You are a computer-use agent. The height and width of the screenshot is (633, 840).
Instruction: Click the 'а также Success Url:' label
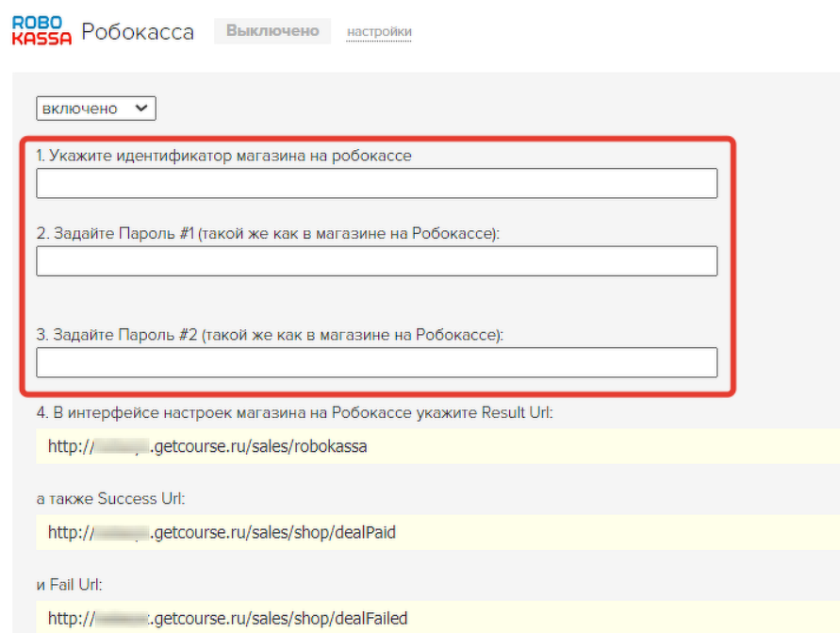[x=110, y=498]
